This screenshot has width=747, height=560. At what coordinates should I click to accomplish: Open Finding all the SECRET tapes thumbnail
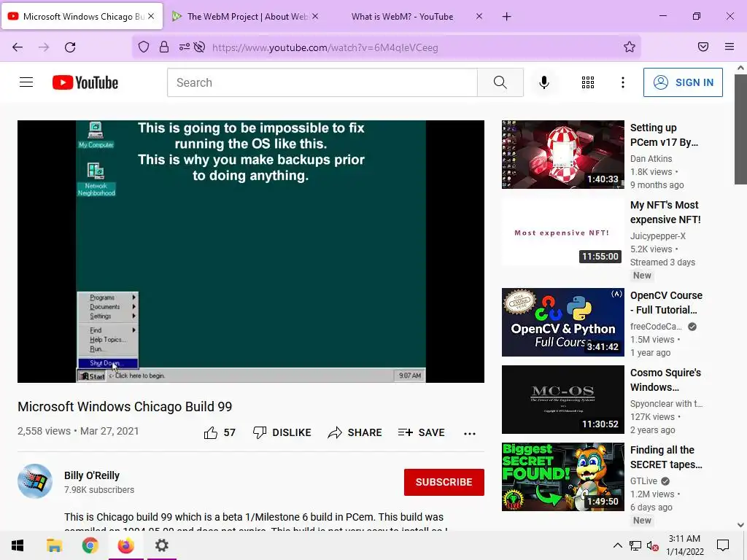tap(562, 477)
